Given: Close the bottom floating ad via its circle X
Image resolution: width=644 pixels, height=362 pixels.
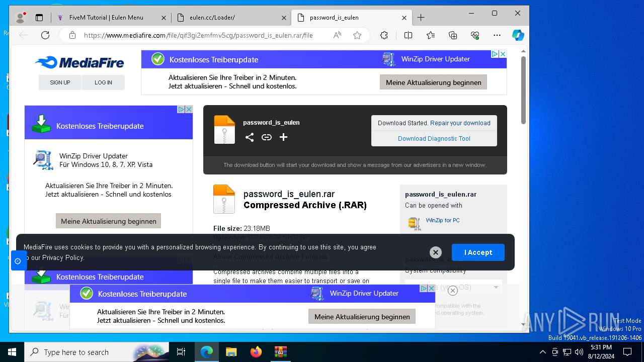Looking at the screenshot, I should click(x=452, y=291).
